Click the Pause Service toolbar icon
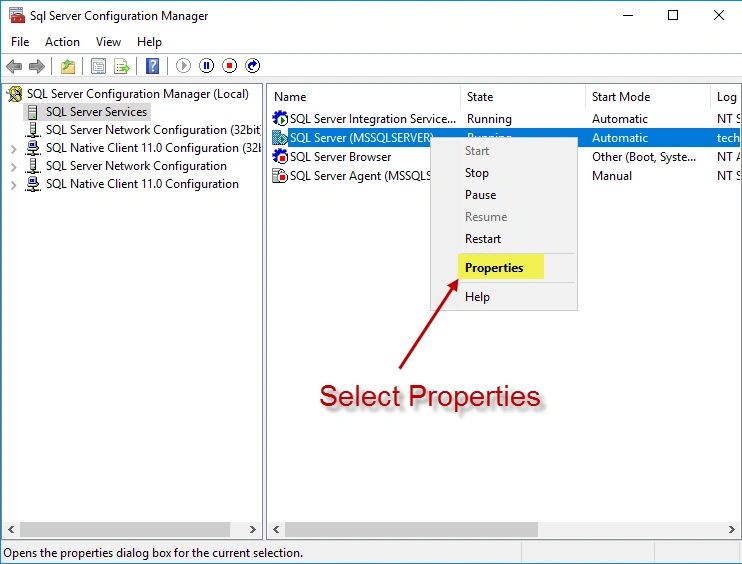The width and height of the screenshot is (742, 564). pos(206,66)
